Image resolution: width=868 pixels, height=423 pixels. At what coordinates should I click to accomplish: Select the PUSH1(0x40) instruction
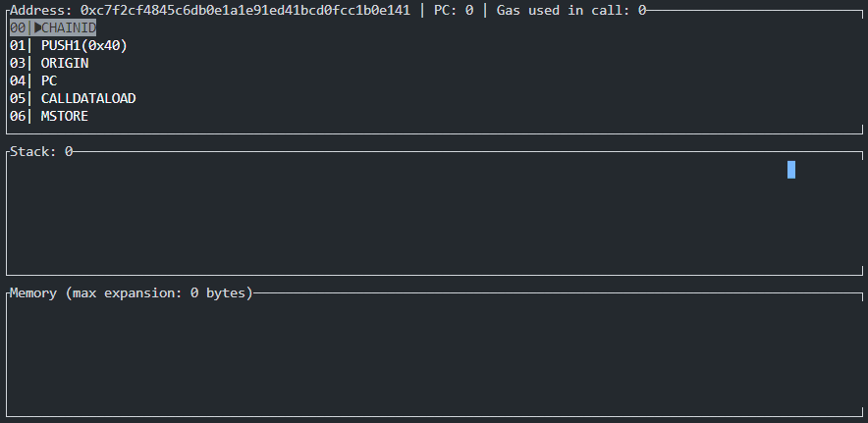[x=84, y=45]
